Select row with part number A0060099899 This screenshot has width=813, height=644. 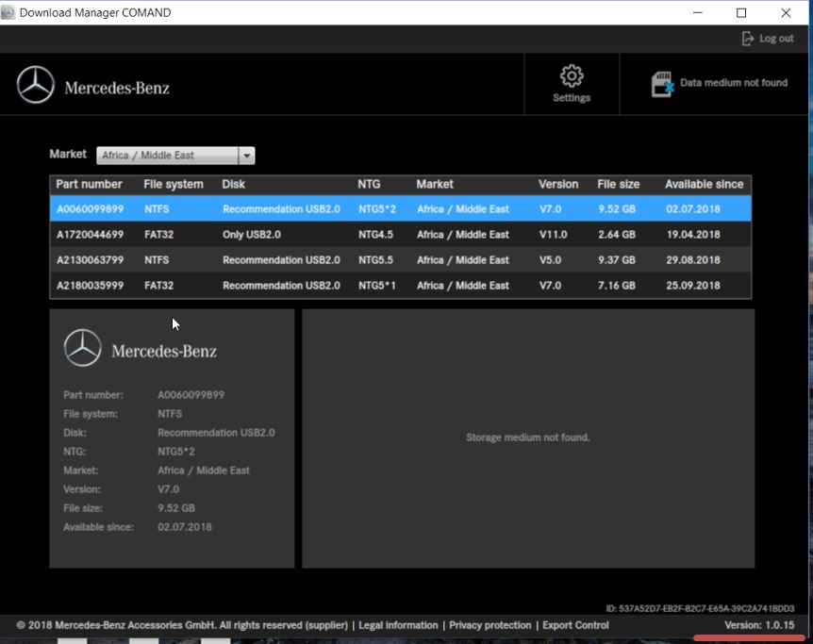pyautogui.click(x=400, y=209)
